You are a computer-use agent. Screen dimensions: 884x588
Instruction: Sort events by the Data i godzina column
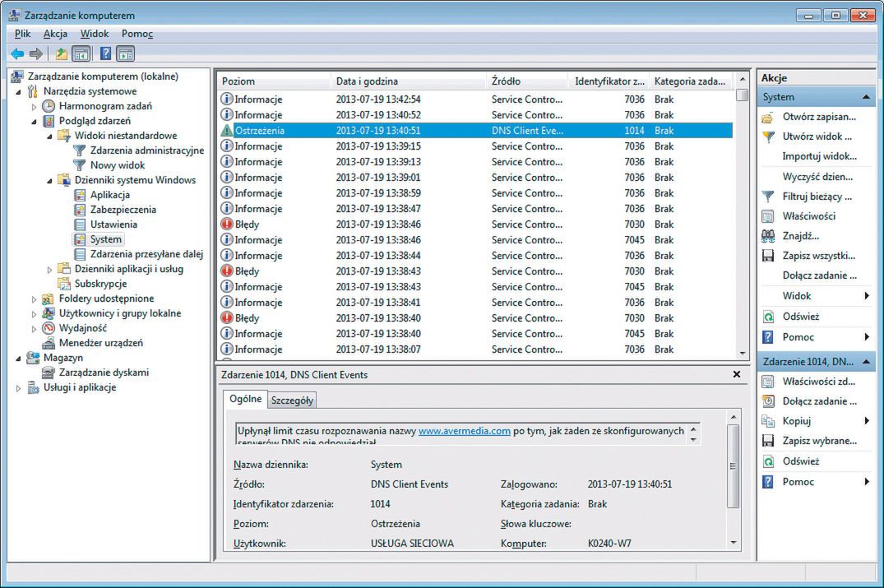coord(367,81)
